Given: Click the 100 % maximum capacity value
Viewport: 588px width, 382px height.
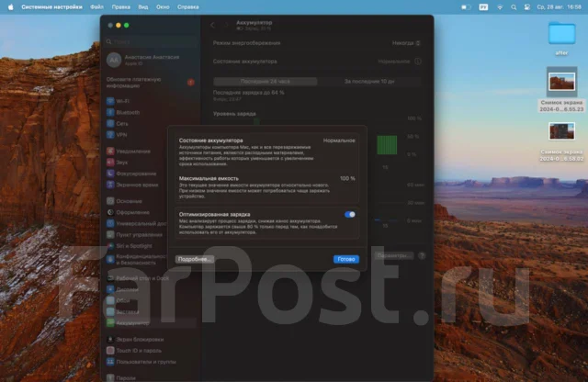Looking at the screenshot, I should (x=347, y=178).
